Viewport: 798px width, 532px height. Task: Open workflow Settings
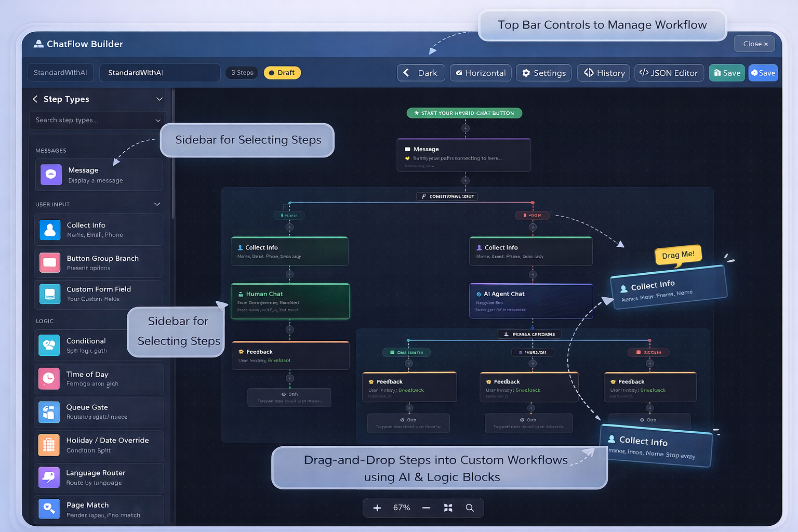coord(543,73)
